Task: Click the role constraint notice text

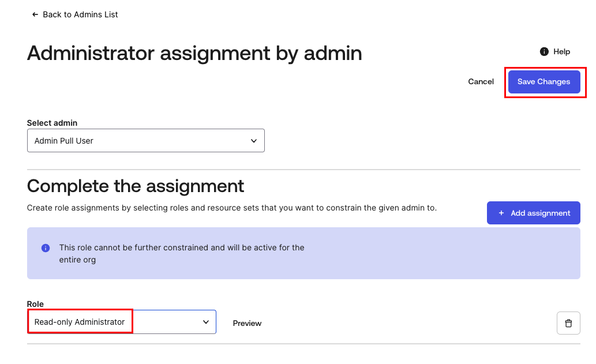Action: (x=181, y=253)
